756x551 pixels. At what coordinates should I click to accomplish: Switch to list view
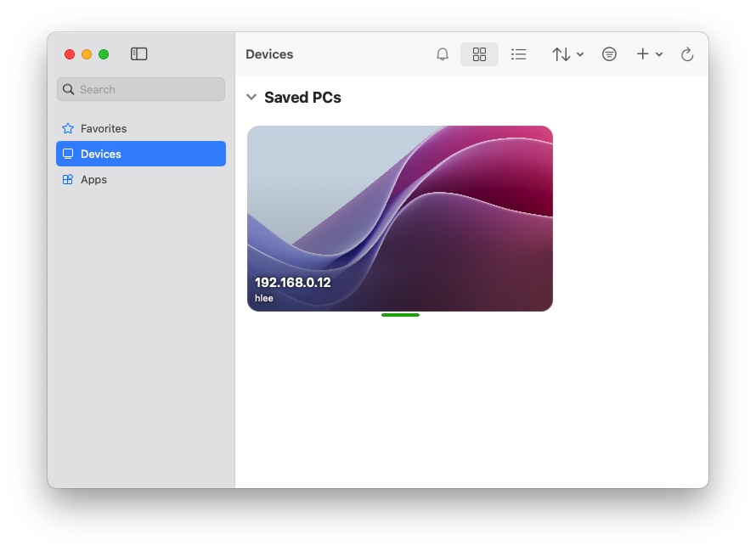pyautogui.click(x=518, y=54)
